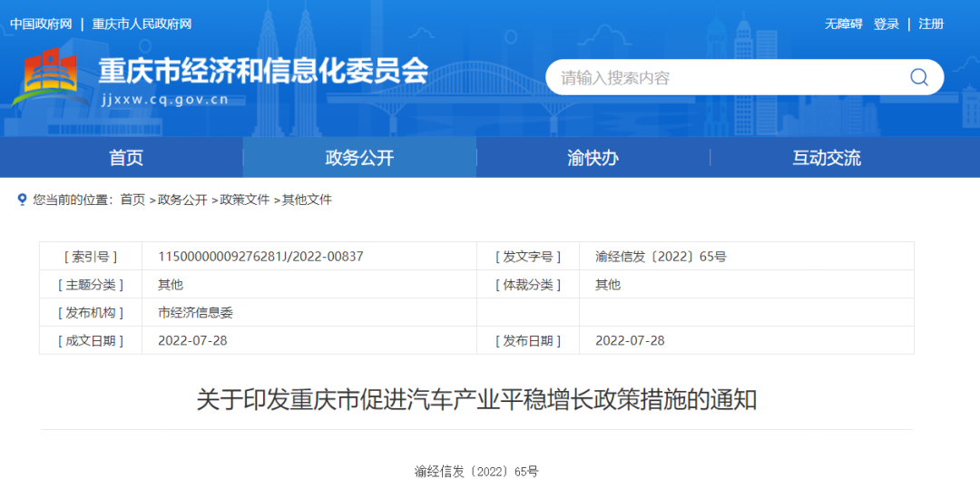980x479 pixels.
Task: Click the 注册 register link
Action: point(931,24)
